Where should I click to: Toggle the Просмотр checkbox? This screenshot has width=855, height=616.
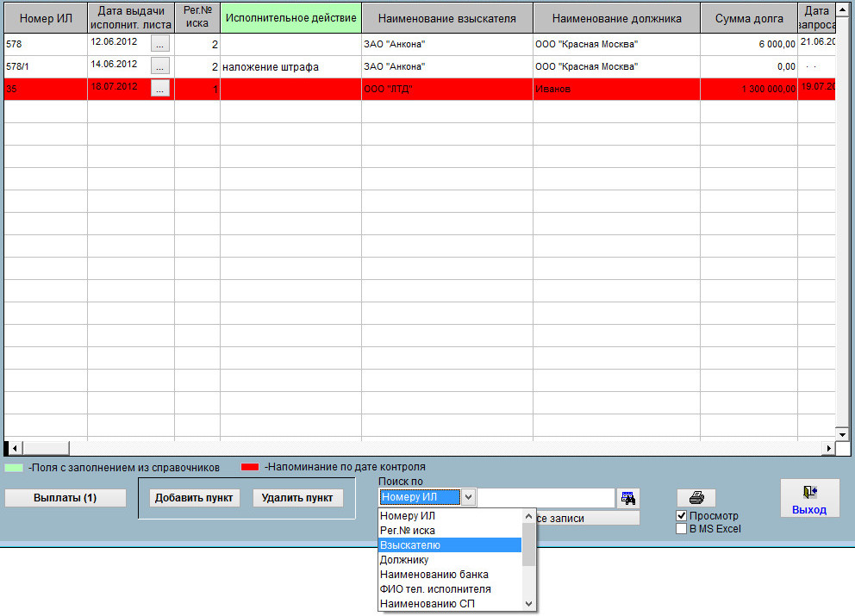pyautogui.click(x=681, y=516)
